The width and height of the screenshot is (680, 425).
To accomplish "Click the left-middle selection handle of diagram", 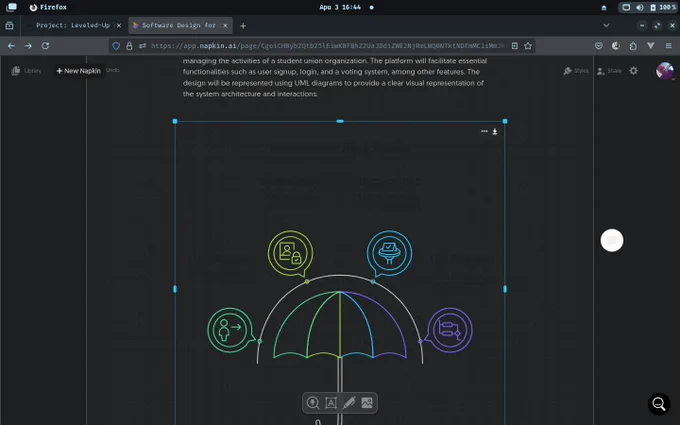I will (175, 289).
